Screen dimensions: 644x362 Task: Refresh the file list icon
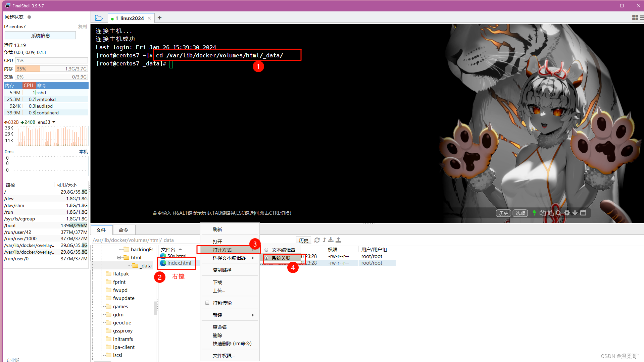(317, 240)
